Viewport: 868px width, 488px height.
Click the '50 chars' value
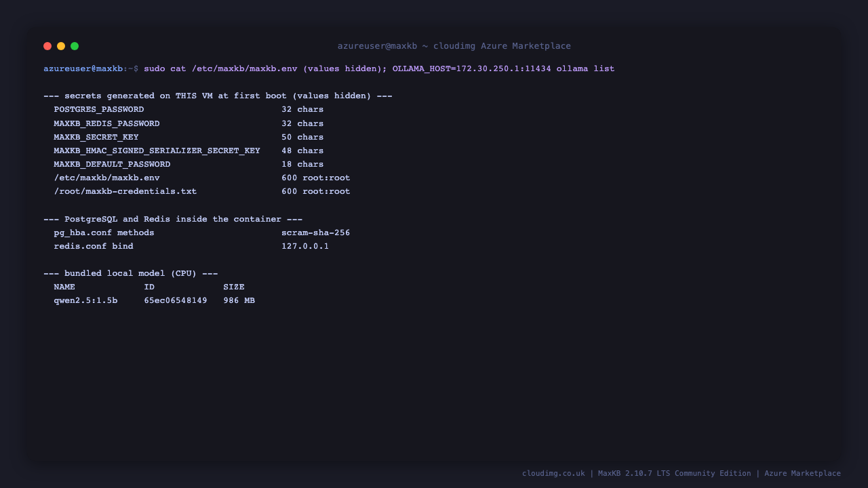(302, 137)
